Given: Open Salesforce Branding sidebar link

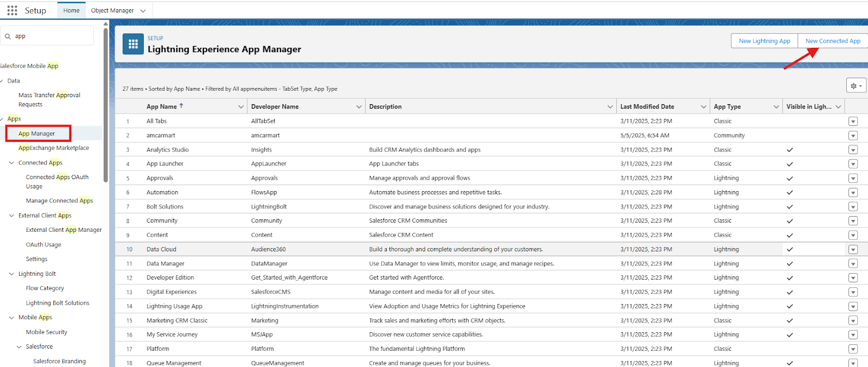Looking at the screenshot, I should 59,362.
